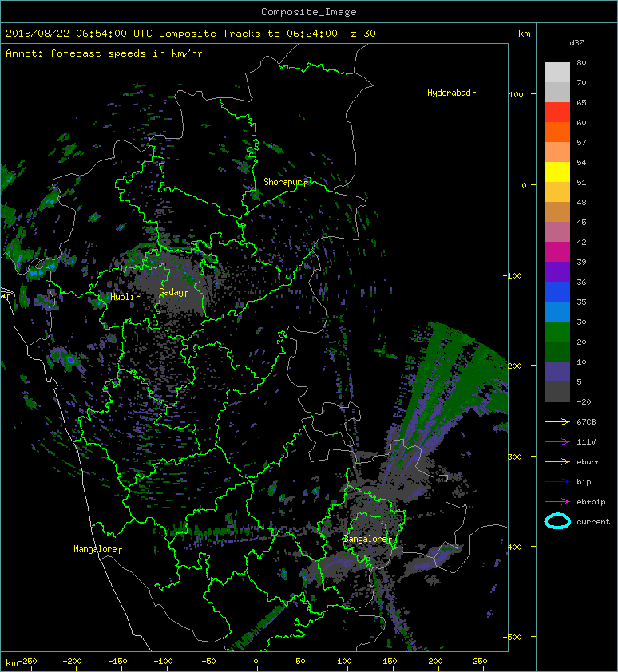Click the Mangalore city label

97,549
